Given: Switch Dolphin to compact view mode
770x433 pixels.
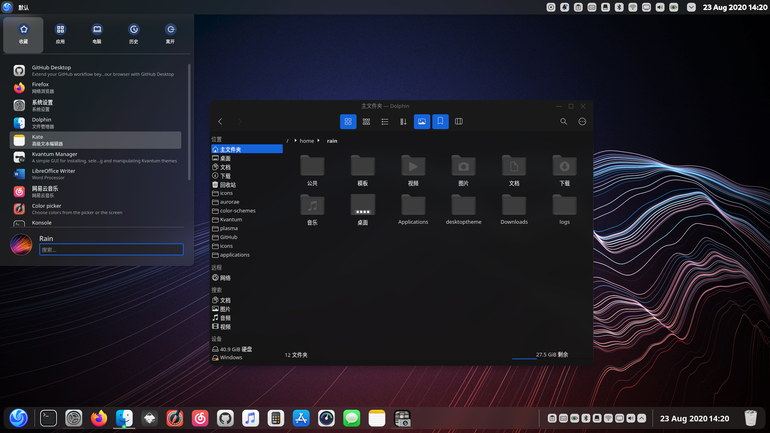Looking at the screenshot, I should (x=366, y=121).
